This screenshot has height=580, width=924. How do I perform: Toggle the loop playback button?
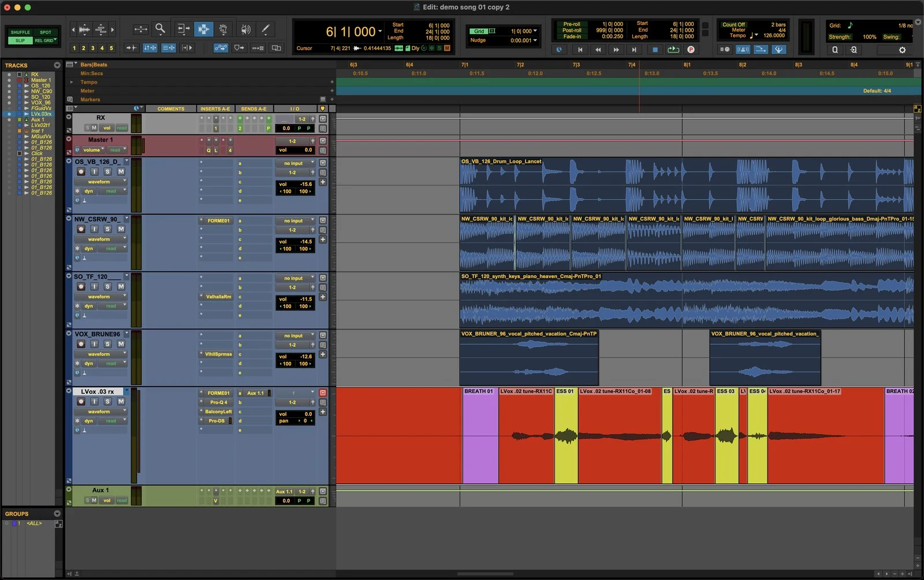673,50
